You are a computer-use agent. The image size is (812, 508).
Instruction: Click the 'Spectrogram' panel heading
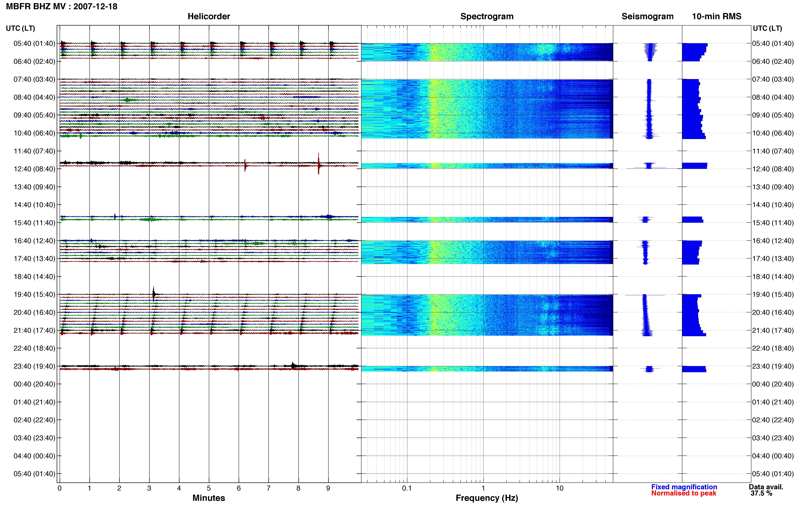tap(487, 16)
